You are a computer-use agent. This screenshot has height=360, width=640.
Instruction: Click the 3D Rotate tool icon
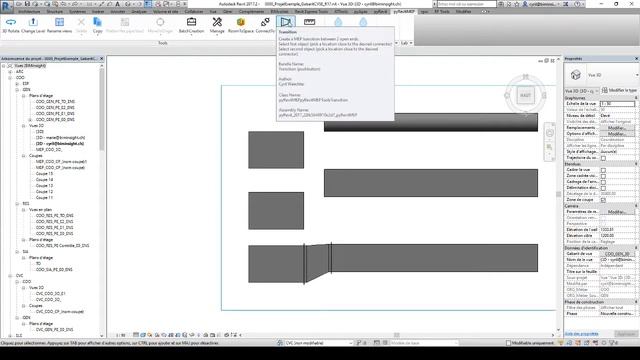tap(11, 22)
